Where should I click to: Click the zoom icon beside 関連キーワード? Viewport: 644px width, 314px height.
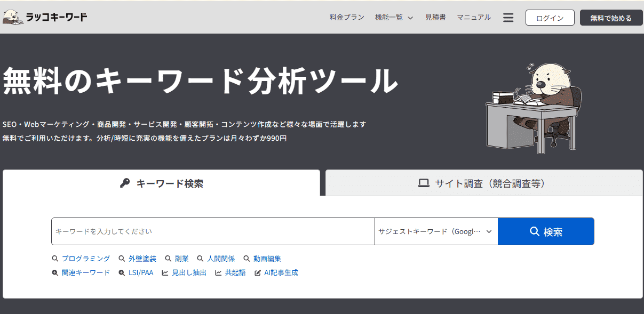click(55, 273)
